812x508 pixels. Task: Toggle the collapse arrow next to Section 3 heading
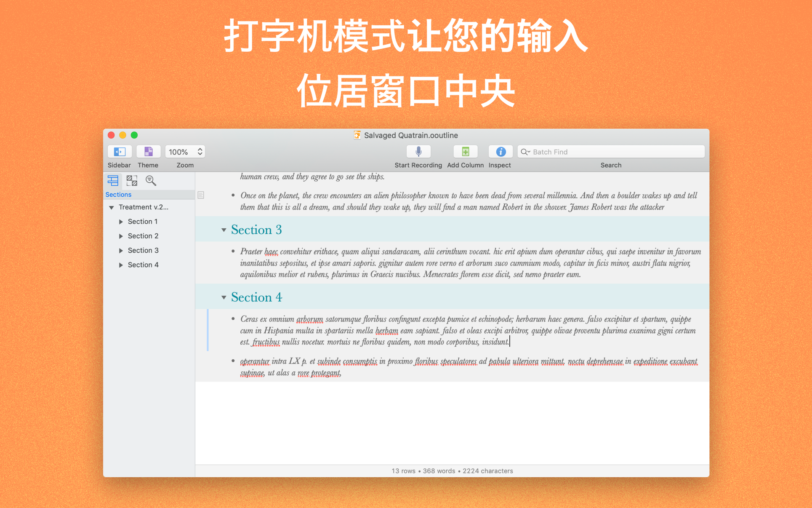point(224,230)
